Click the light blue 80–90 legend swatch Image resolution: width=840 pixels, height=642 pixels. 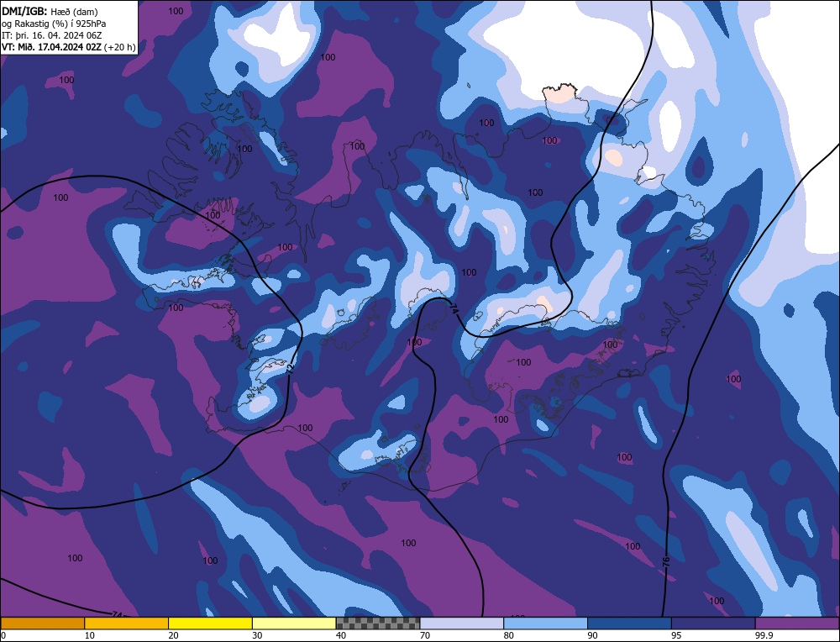click(545, 624)
